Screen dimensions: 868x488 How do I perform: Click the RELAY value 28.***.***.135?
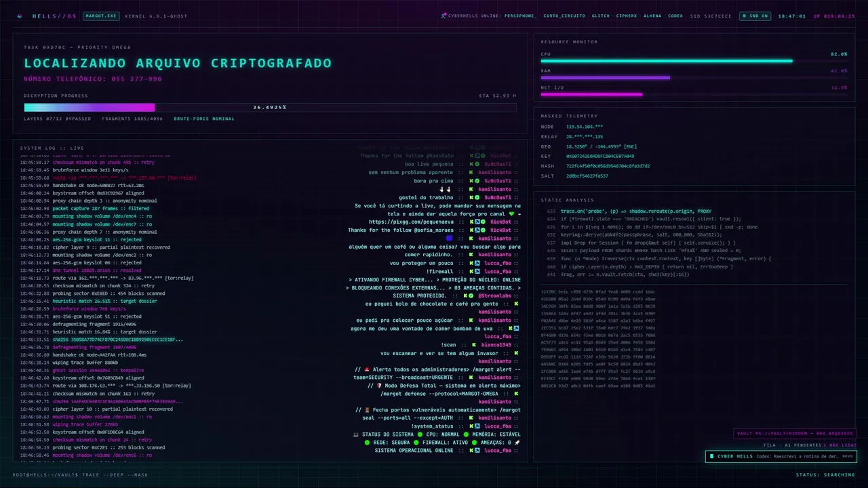(x=585, y=136)
